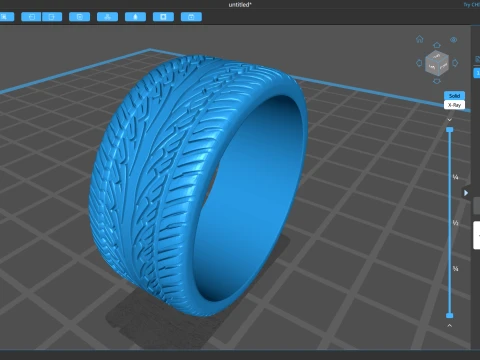Click the ½ mark on the layer slider
Screen dimensions: 480x360
tap(456, 223)
